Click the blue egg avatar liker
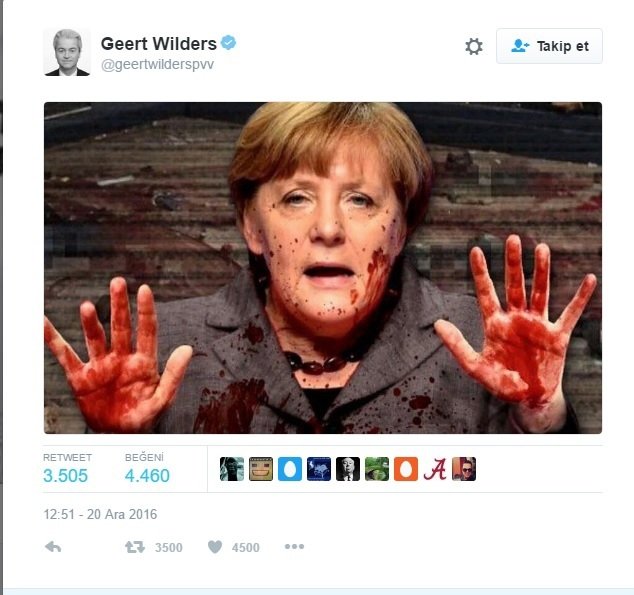Image resolution: width=634 pixels, height=595 pixels. (x=290, y=469)
